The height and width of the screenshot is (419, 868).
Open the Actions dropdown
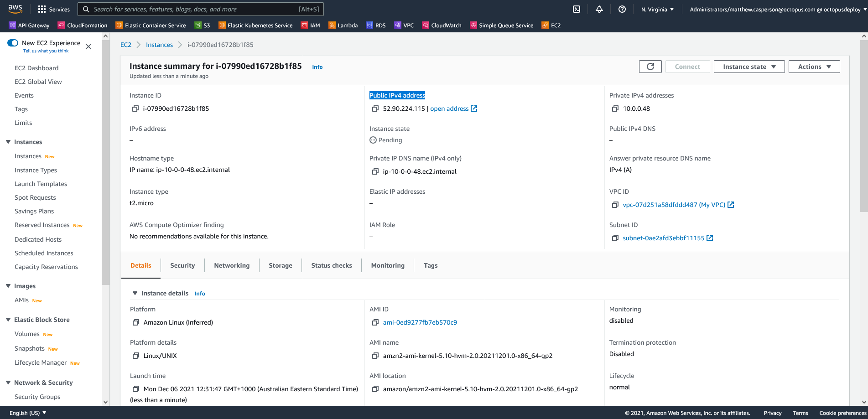pos(814,66)
